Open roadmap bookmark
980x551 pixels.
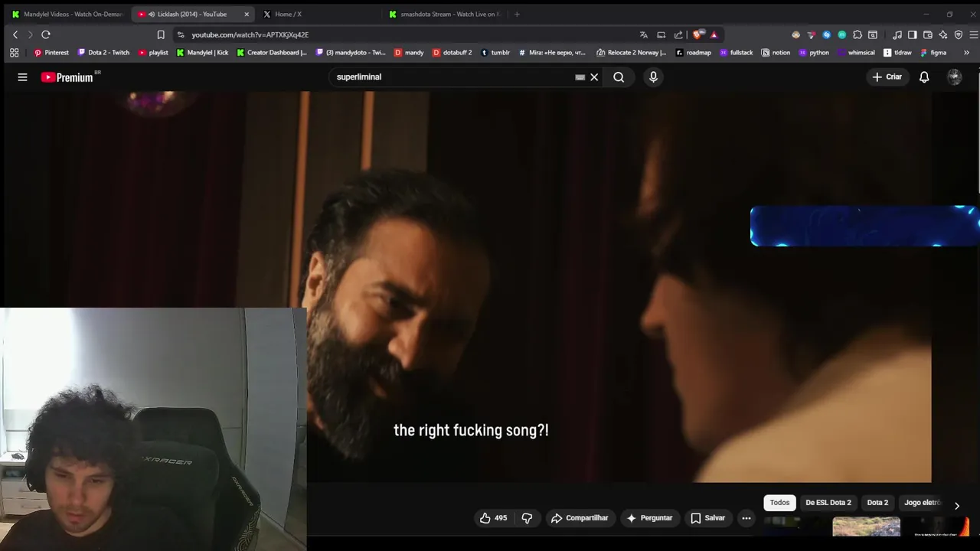(693, 53)
